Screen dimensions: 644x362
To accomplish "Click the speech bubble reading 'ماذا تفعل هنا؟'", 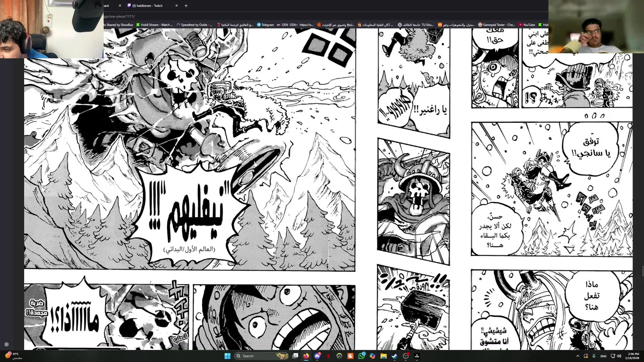I will coord(592,297).
